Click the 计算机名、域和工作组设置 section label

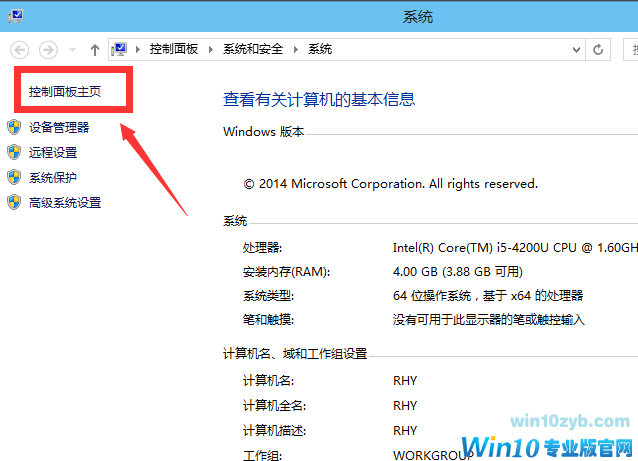[295, 354]
